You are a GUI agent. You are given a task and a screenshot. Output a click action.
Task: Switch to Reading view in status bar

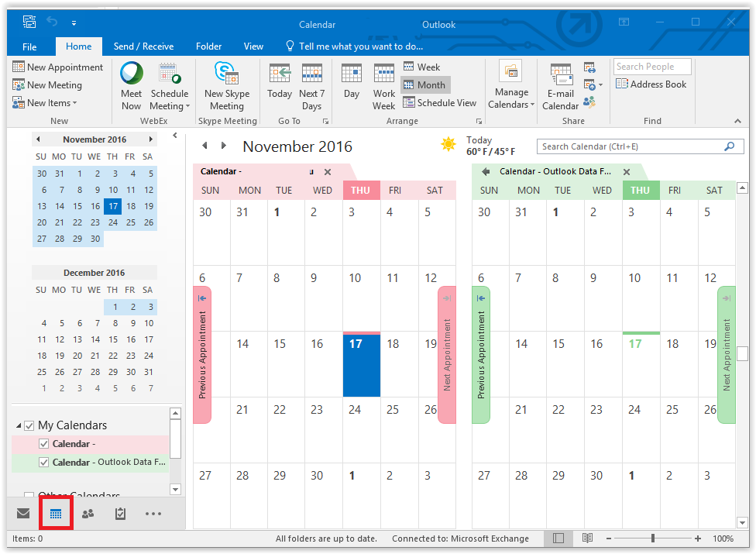click(587, 538)
